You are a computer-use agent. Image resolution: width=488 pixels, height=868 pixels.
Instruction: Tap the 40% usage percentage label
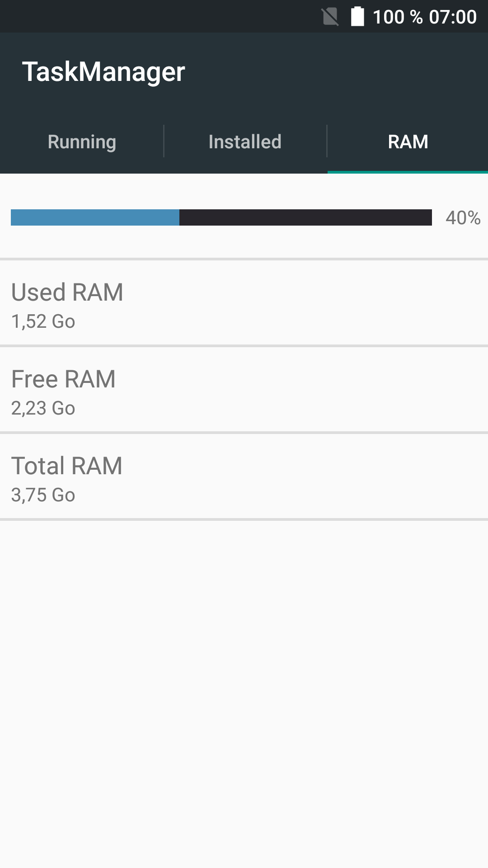coord(463,218)
